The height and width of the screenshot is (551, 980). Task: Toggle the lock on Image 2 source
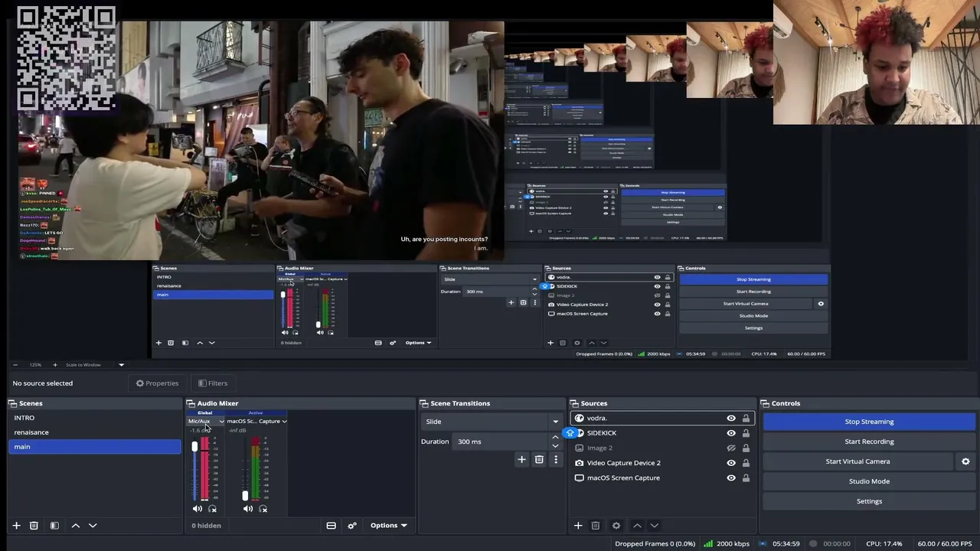click(746, 448)
